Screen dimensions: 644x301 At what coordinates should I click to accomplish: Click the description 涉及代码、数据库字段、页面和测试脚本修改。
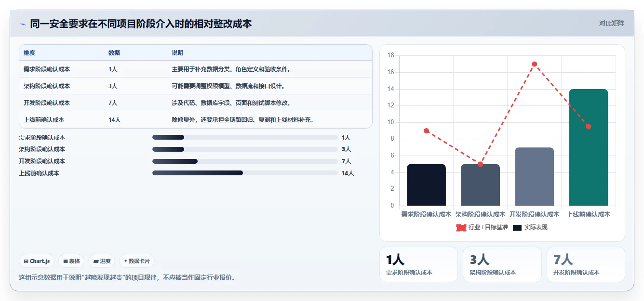[x=231, y=103]
